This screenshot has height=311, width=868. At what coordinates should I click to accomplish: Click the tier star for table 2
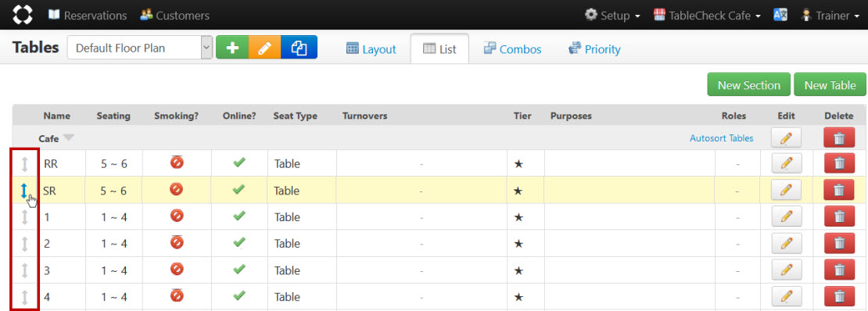(518, 244)
